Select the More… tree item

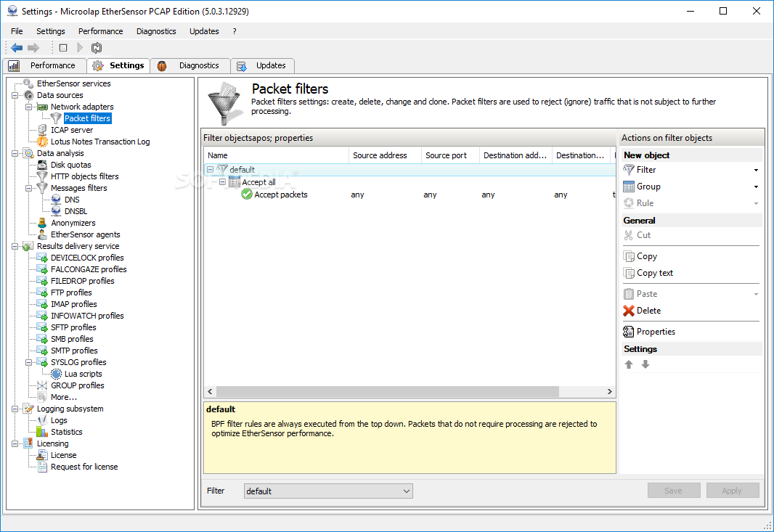[64, 397]
